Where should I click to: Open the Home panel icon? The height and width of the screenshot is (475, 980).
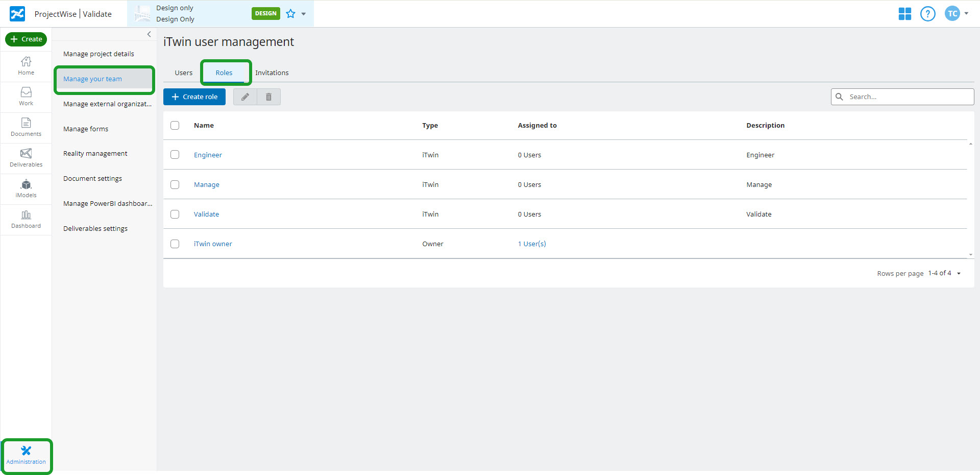(x=26, y=65)
